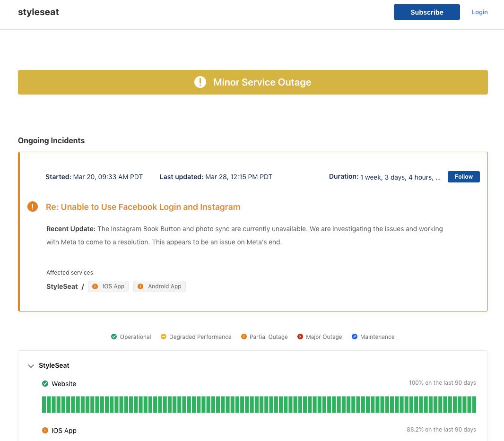Click the Partial Outage legend label
Viewport: 504px width, 441px height.
point(269,337)
